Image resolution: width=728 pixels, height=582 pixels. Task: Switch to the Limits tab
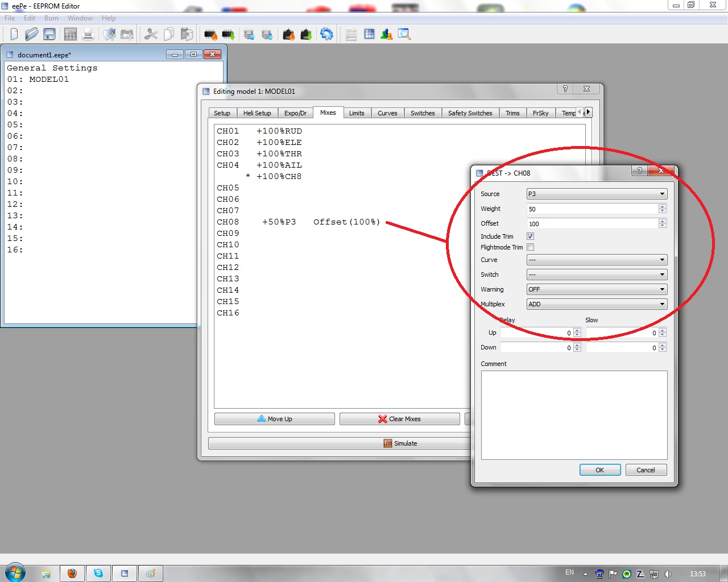[357, 113]
